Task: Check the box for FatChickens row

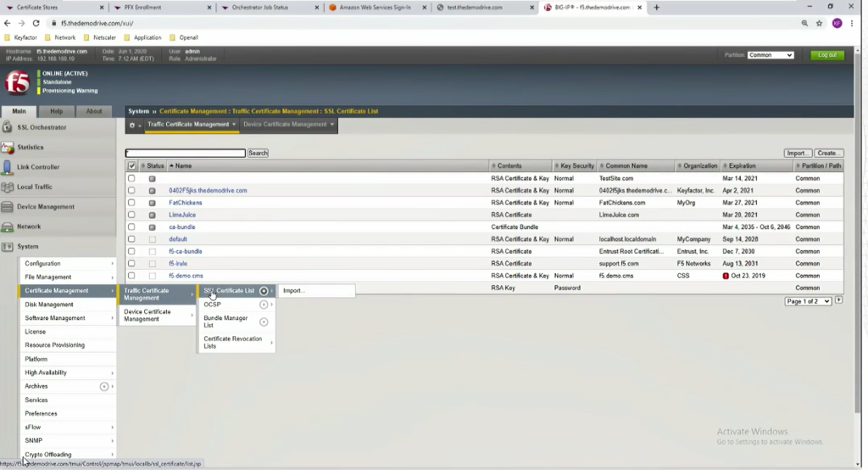Action: (x=131, y=203)
